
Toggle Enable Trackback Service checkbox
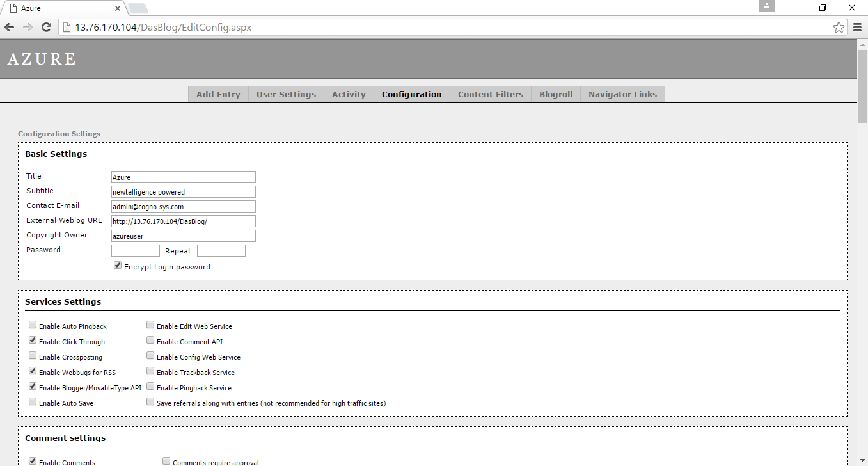click(150, 371)
